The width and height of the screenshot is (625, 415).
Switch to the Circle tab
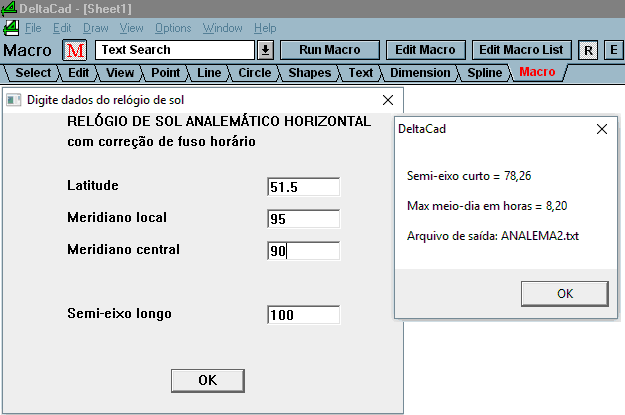[254, 73]
